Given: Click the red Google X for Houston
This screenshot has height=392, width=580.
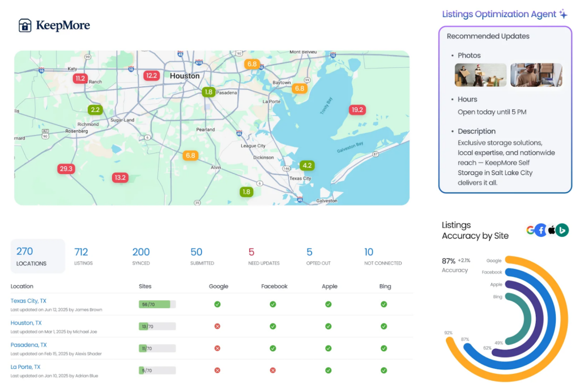Looking at the screenshot, I should (x=218, y=326).
